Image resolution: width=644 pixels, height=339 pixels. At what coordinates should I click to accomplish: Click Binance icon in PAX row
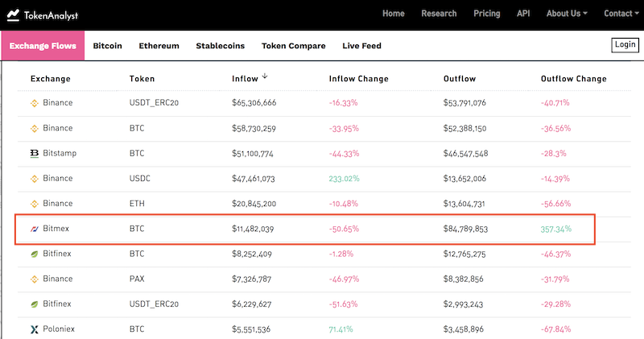pos(35,279)
